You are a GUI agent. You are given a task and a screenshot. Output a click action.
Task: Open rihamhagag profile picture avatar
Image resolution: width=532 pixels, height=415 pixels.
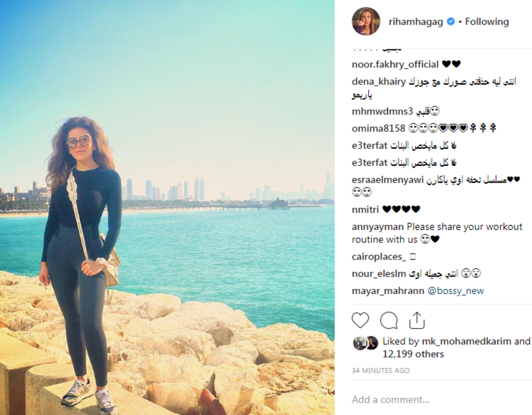(366, 21)
